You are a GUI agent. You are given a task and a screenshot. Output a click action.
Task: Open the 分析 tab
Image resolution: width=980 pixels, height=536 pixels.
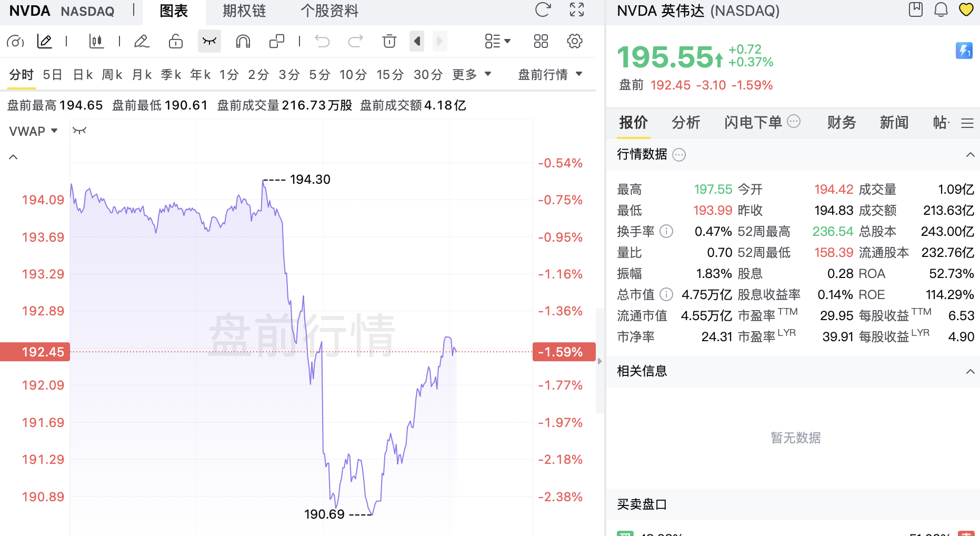[x=686, y=123]
